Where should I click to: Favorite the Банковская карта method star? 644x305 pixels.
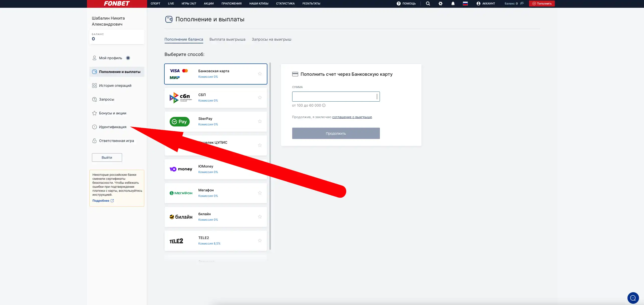coord(260,74)
